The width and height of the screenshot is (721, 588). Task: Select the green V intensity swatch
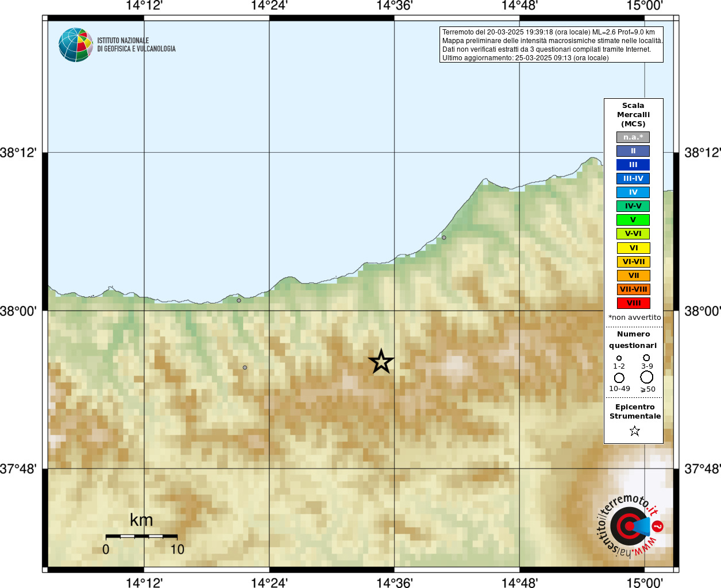633,220
